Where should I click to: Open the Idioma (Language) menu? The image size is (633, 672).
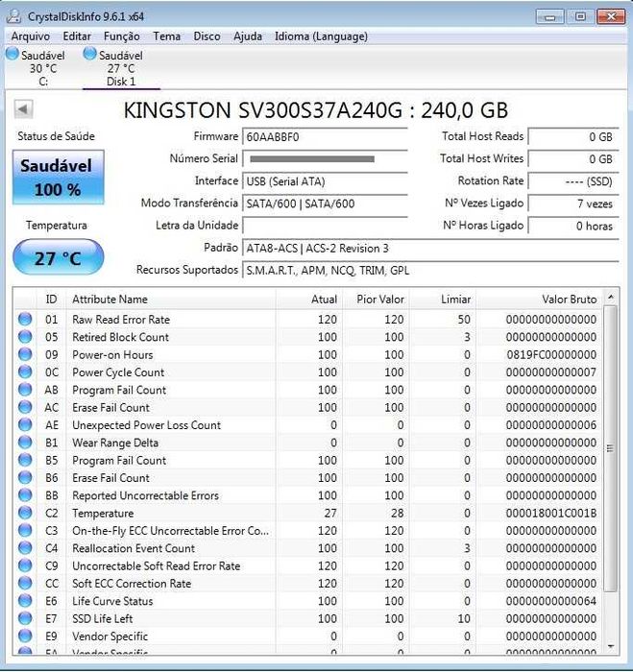point(321,36)
